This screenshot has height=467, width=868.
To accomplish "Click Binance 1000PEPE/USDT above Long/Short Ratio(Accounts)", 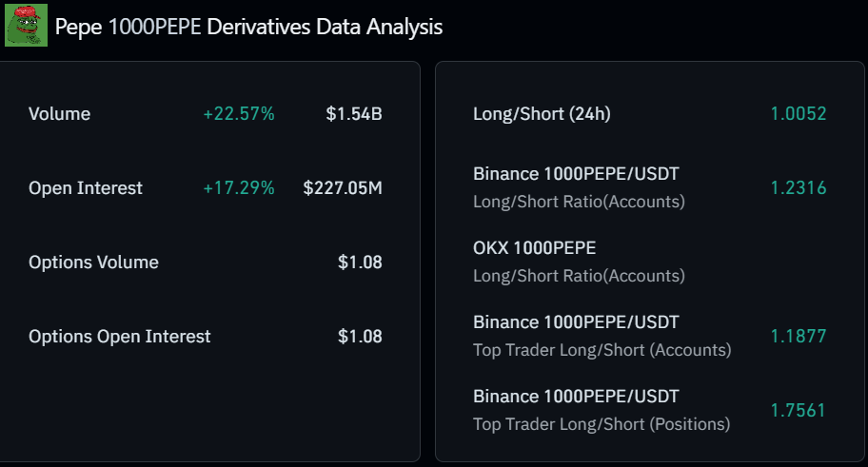I will click(x=576, y=174).
